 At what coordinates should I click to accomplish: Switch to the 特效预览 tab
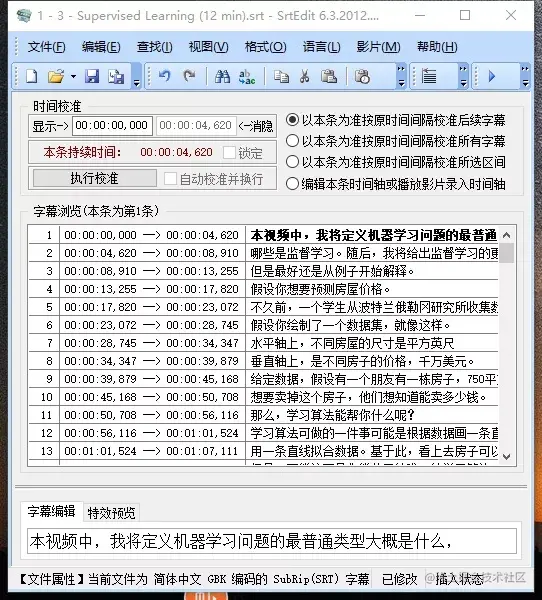click(111, 513)
